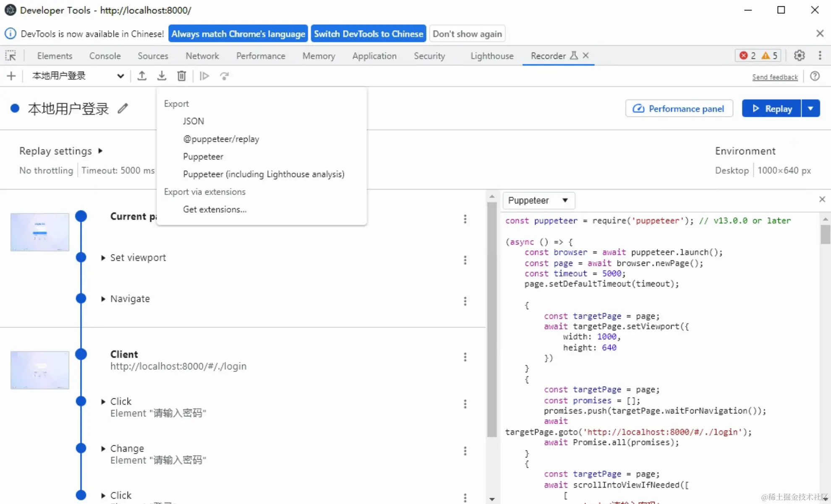Viewport: 831px width, 504px height.
Task: Open the Replay button dropdown arrow
Action: click(x=810, y=109)
